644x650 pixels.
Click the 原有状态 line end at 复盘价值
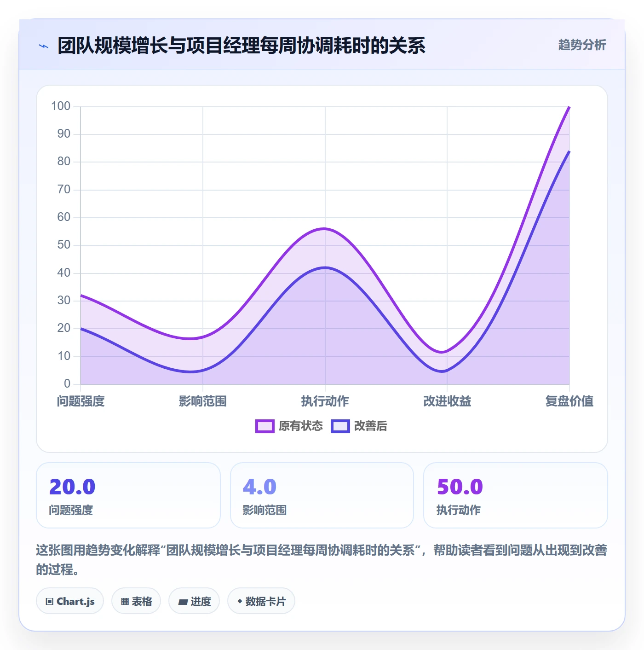coord(569,107)
